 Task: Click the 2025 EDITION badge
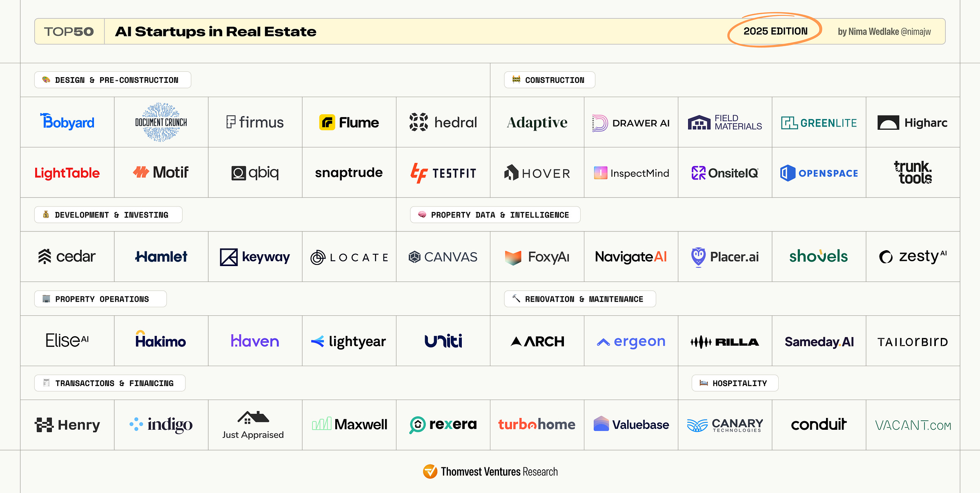pyautogui.click(x=775, y=31)
